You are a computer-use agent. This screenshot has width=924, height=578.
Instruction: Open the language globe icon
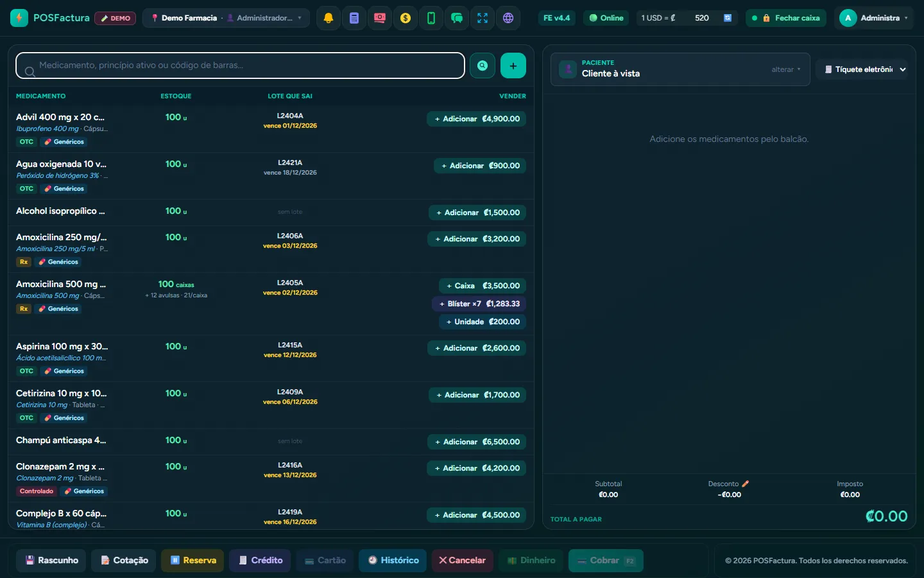508,18
